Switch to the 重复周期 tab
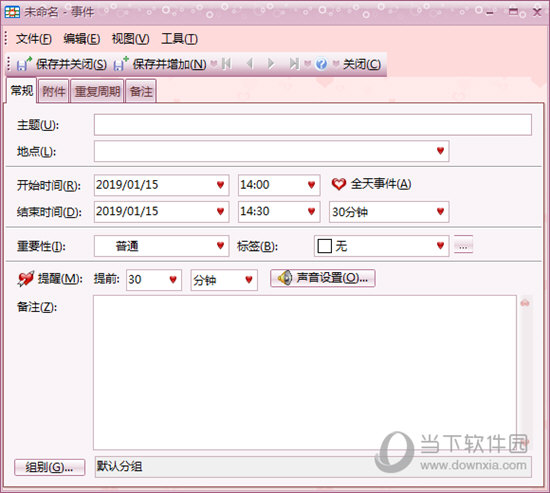Image resolution: width=550 pixels, height=493 pixels. click(x=97, y=91)
